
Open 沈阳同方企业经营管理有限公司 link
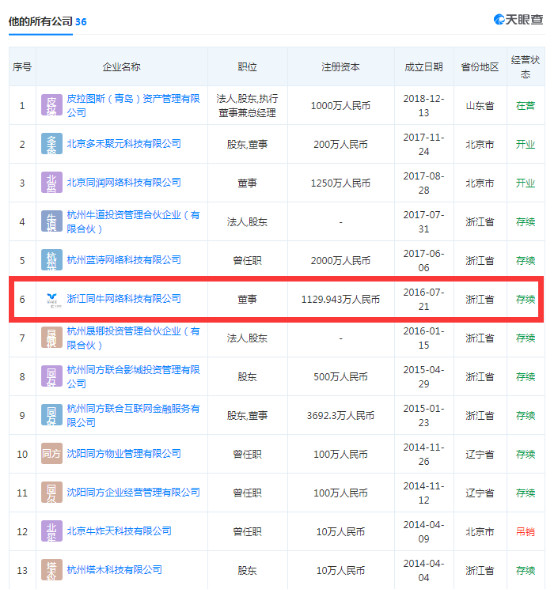133,492
